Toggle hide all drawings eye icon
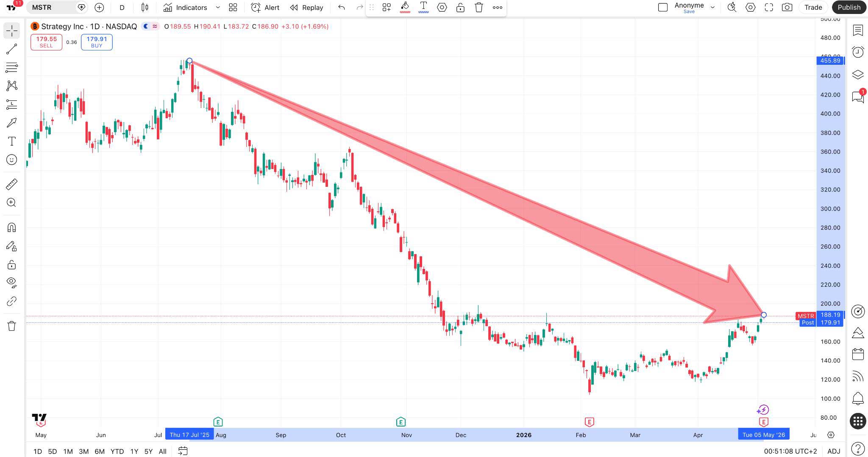The height and width of the screenshot is (457, 868). (x=12, y=283)
